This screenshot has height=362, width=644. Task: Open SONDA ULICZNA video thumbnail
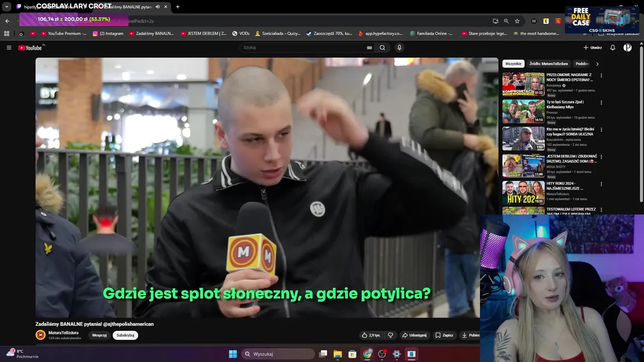pyautogui.click(x=523, y=138)
